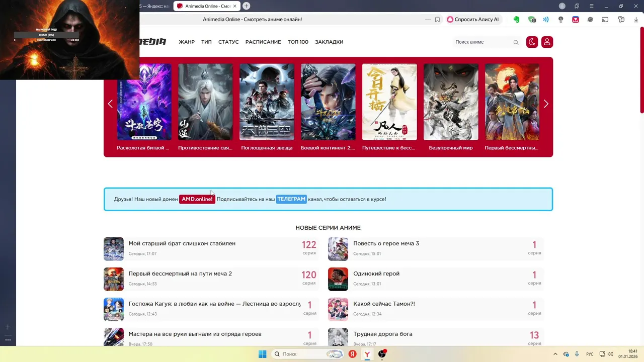Open the ТИП menu
The image size is (644, 362).
(x=206, y=42)
